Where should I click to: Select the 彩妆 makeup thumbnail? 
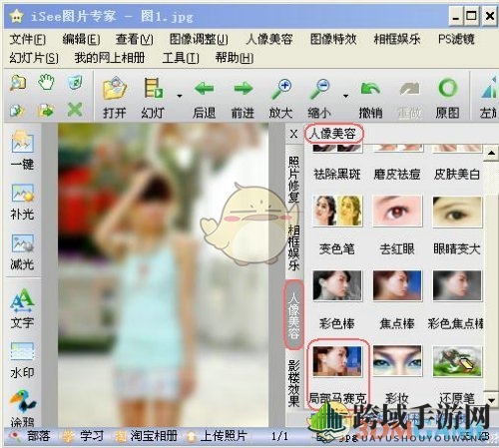tap(397, 360)
